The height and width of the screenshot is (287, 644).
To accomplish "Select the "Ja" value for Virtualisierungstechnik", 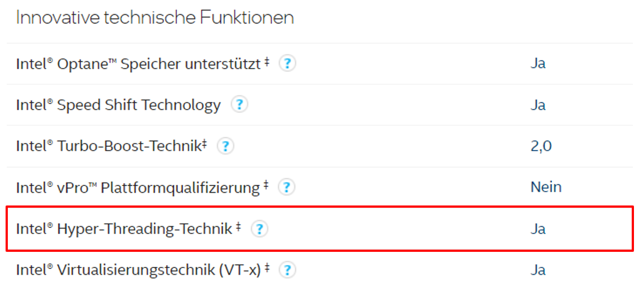I will pos(538,270).
